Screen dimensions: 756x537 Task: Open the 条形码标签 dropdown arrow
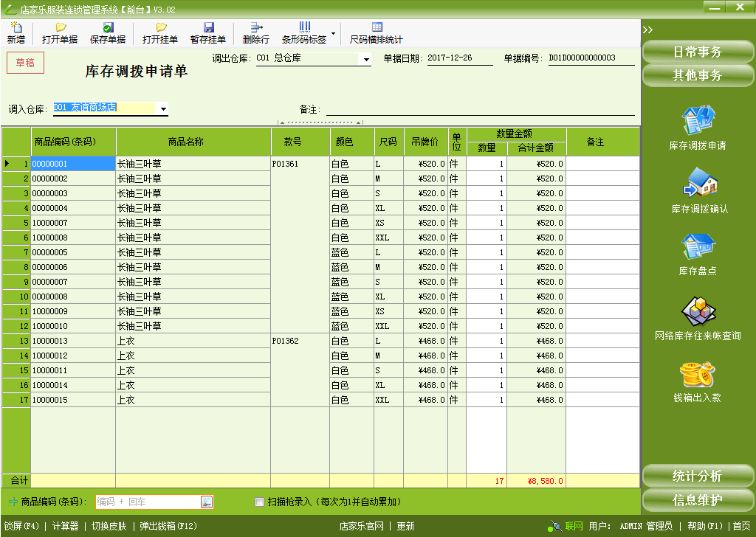[333, 33]
